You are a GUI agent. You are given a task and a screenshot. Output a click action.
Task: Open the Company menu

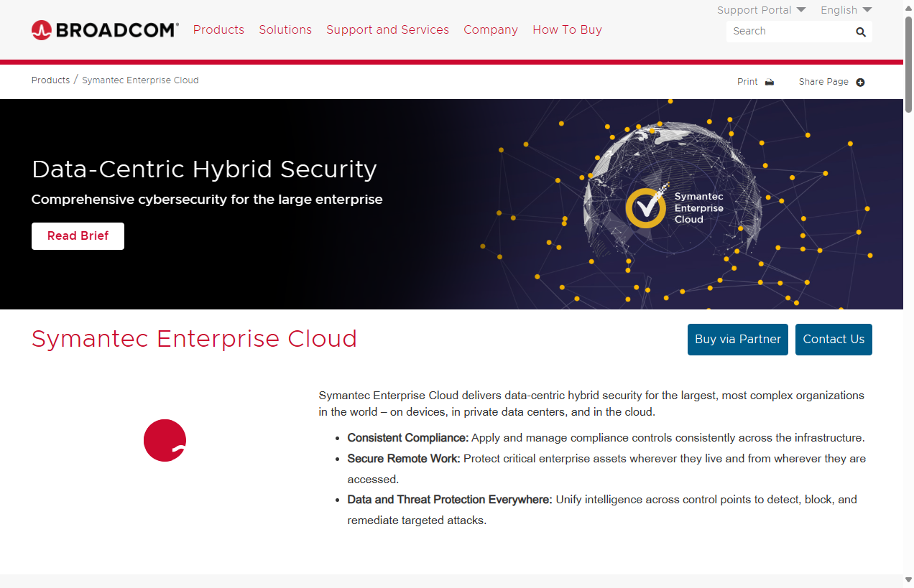click(491, 29)
